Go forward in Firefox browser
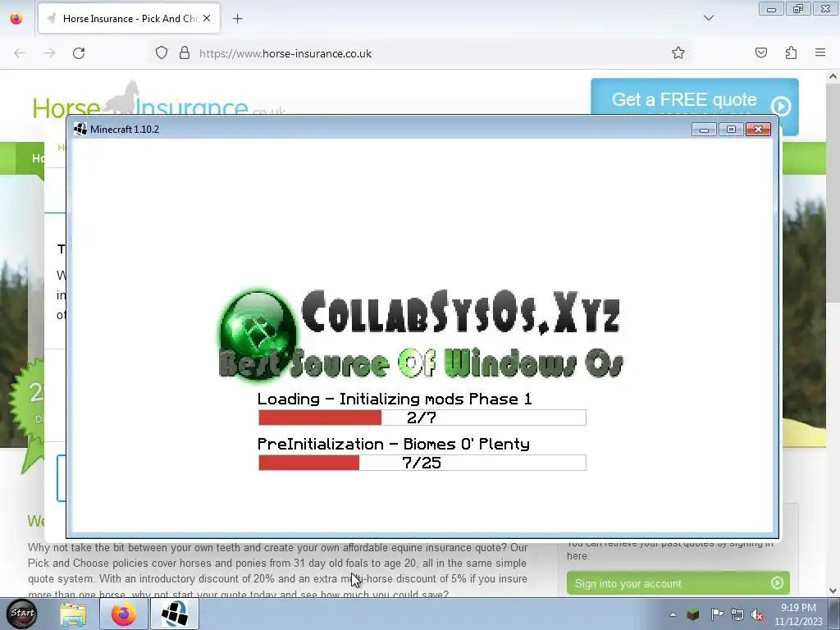Image resolution: width=840 pixels, height=630 pixels. (49, 53)
